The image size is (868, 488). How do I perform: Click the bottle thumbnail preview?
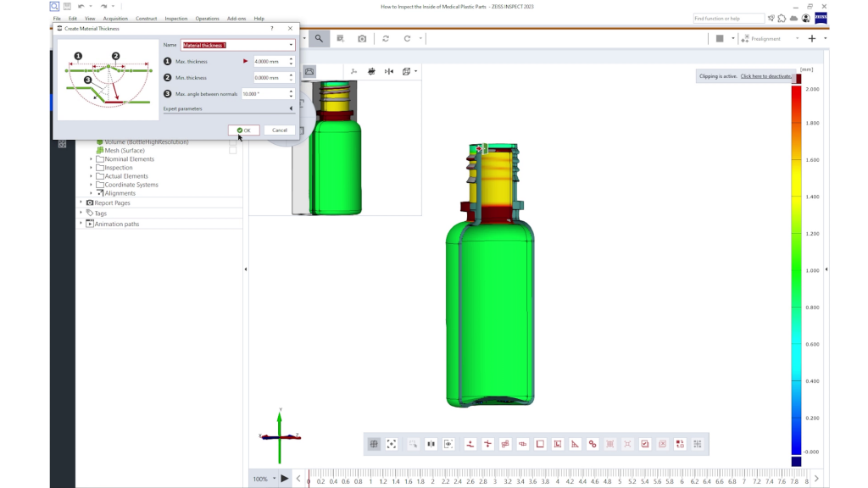(x=336, y=147)
